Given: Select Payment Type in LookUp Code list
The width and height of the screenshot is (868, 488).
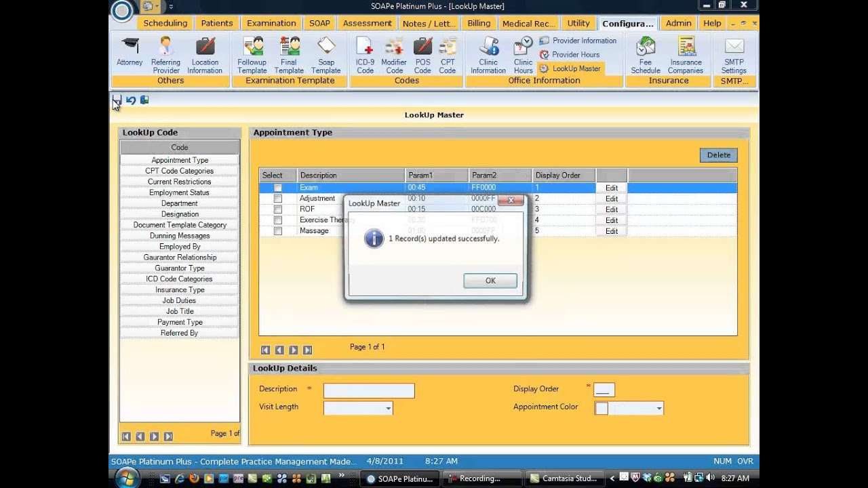Looking at the screenshot, I should (x=180, y=323).
